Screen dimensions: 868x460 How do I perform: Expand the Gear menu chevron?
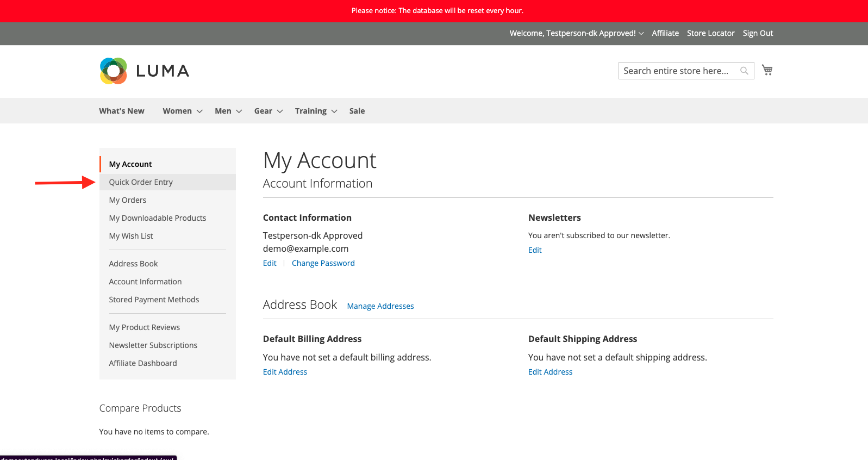pos(280,111)
